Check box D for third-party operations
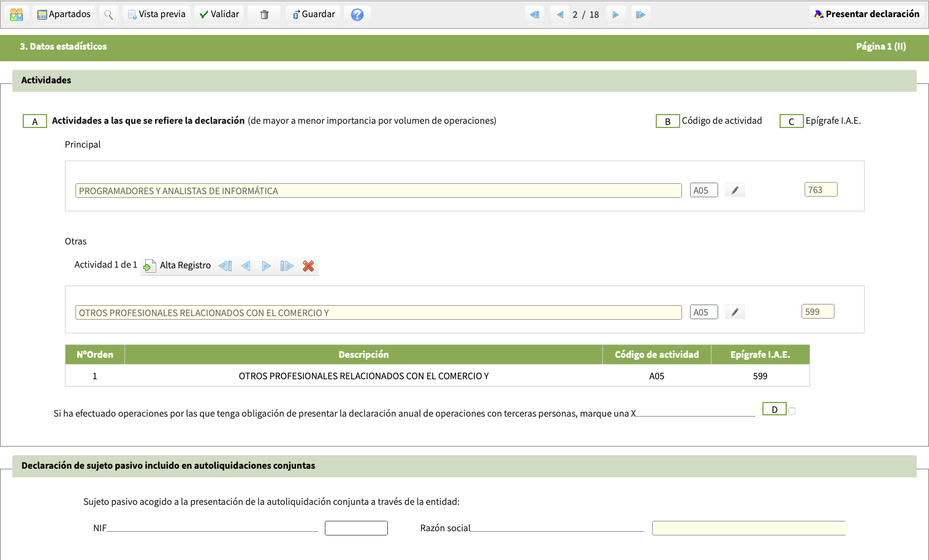 point(792,411)
